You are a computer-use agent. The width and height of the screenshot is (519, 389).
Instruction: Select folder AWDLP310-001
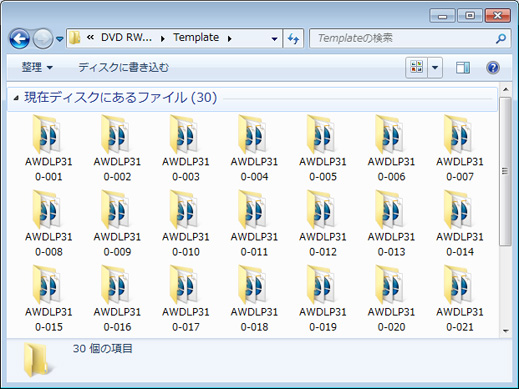tap(49, 148)
